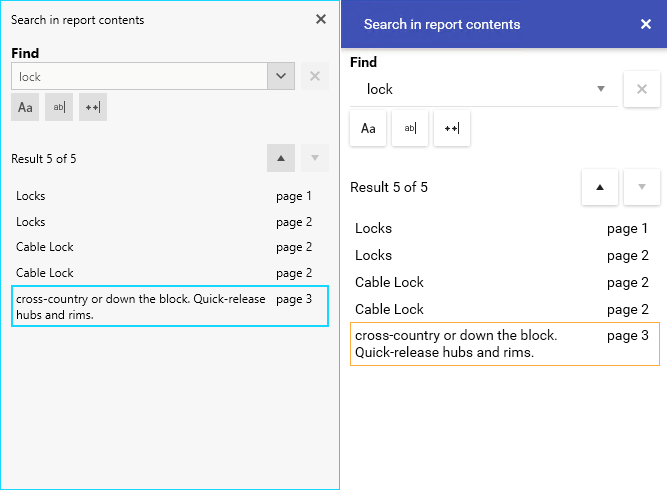Toggle regular expression (++|) in right panel
This screenshot has height=490, width=667.
[452, 128]
